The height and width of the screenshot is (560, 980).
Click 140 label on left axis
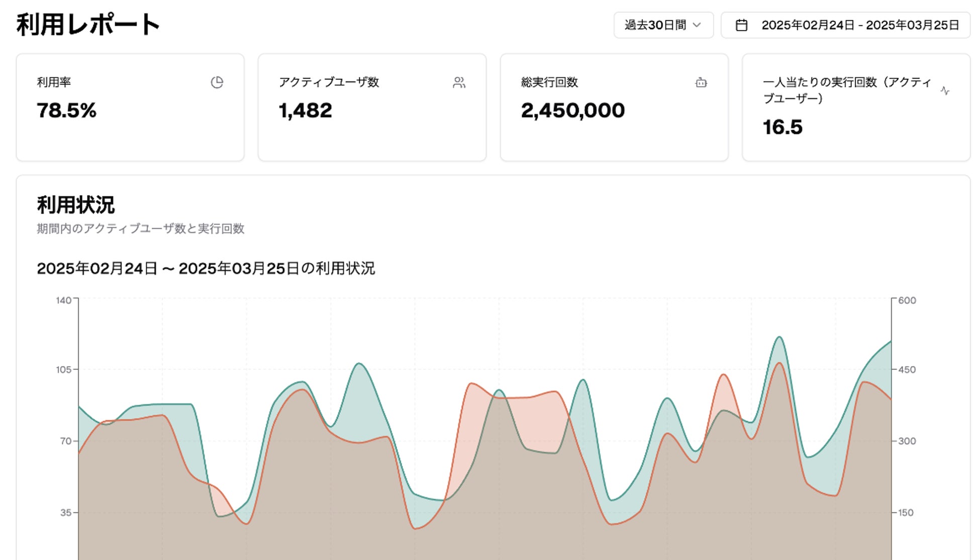point(63,301)
